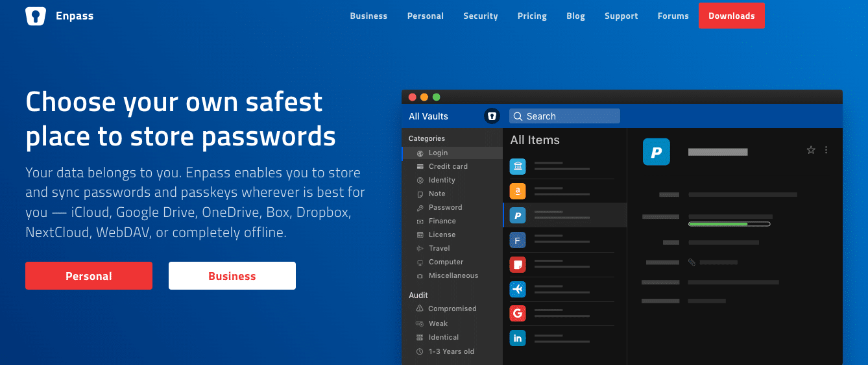Click the Categories section header
Image resolution: width=868 pixels, height=365 pixels.
pos(427,138)
